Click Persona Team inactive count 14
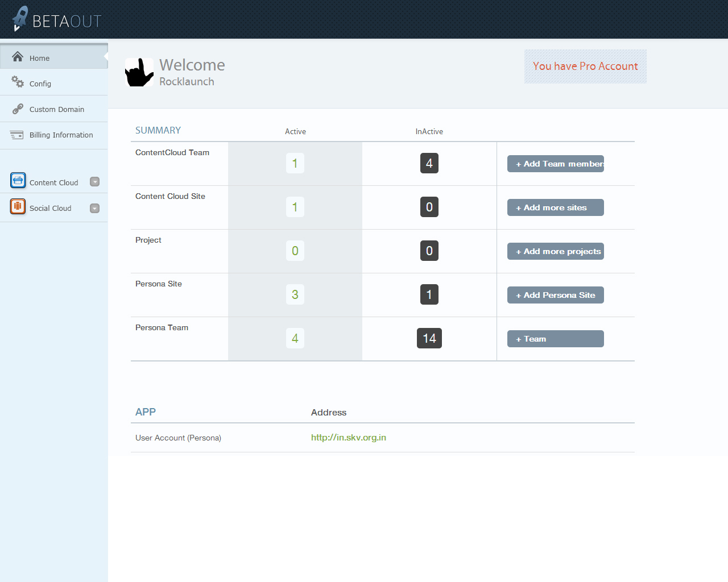Image resolution: width=728 pixels, height=582 pixels. pyautogui.click(x=429, y=338)
